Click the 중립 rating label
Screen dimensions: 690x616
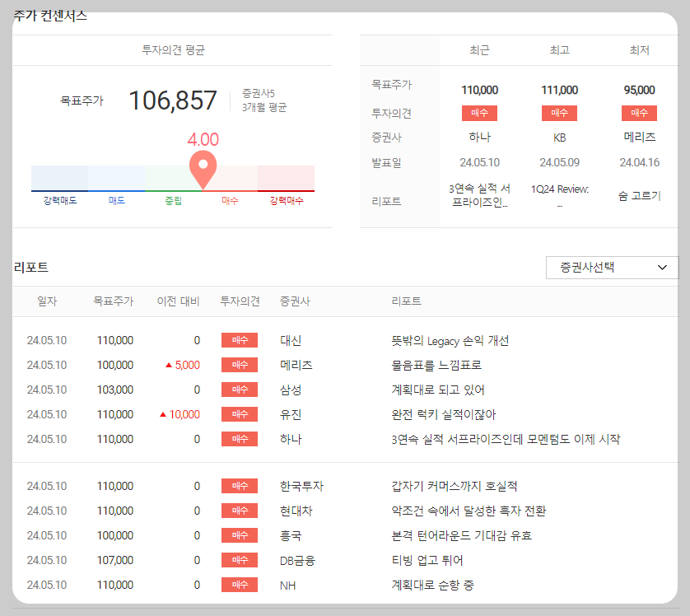click(x=174, y=201)
